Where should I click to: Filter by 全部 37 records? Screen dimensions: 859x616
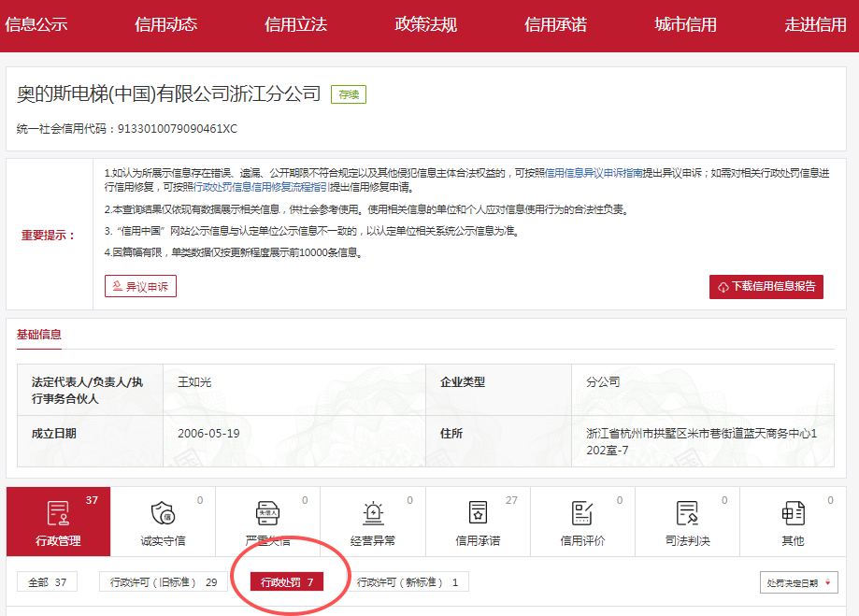click(47, 582)
